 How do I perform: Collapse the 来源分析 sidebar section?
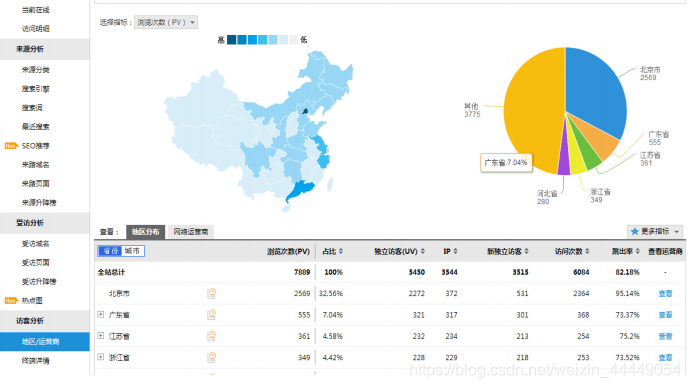coord(44,49)
